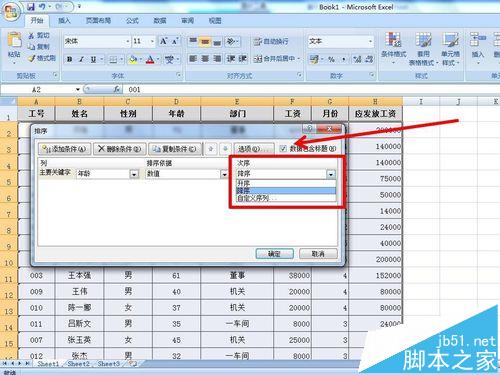Screen dimensions: 500x375
Task: Click the orientation text angle icon
Action: point(231,41)
